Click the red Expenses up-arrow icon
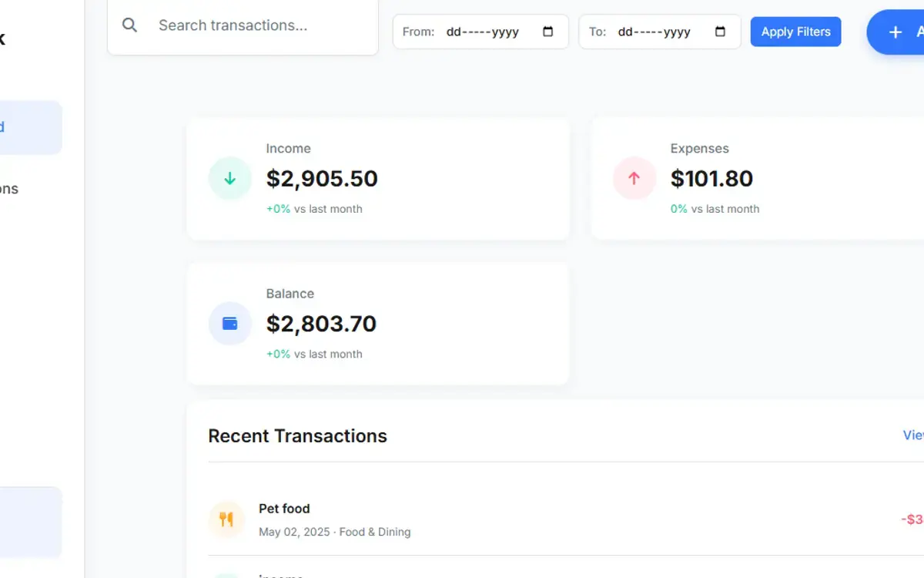 [634, 178]
